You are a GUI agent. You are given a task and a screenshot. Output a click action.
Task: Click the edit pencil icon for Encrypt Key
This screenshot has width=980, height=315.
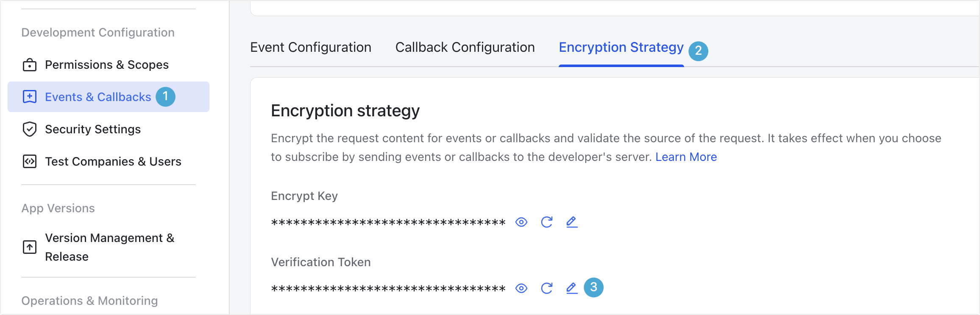pos(571,222)
